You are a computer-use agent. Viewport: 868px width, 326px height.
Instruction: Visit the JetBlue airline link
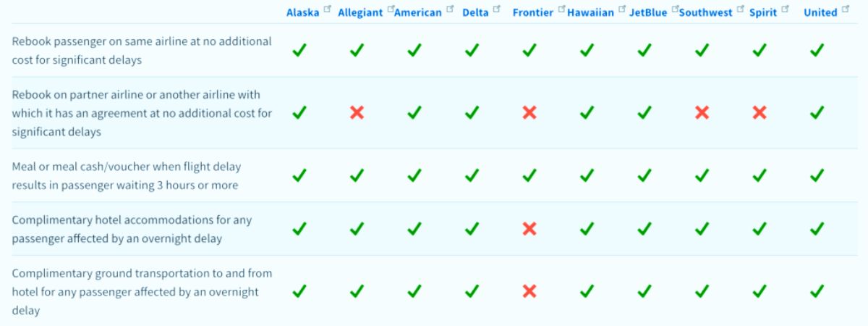[647, 12]
